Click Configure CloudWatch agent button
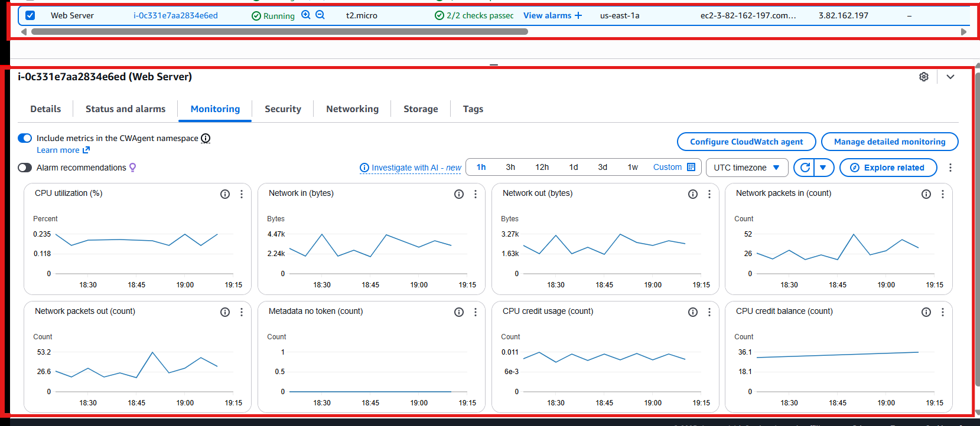This screenshot has width=980, height=426. point(746,142)
